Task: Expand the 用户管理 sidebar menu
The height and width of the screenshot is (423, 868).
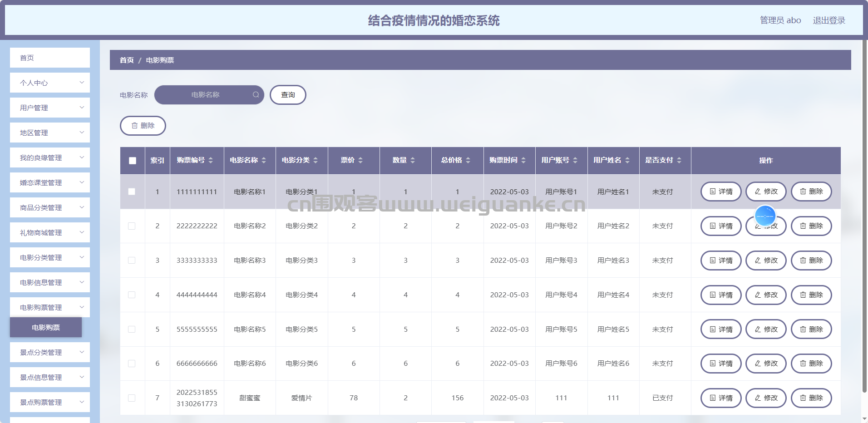Action: (50, 108)
